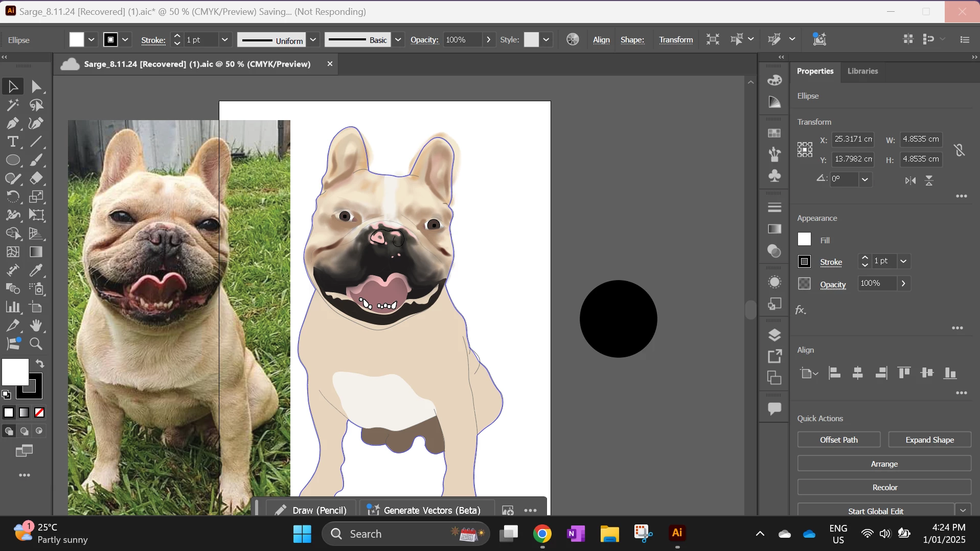Open the Comments panel icon
The width and height of the screenshot is (980, 551).
point(774,408)
